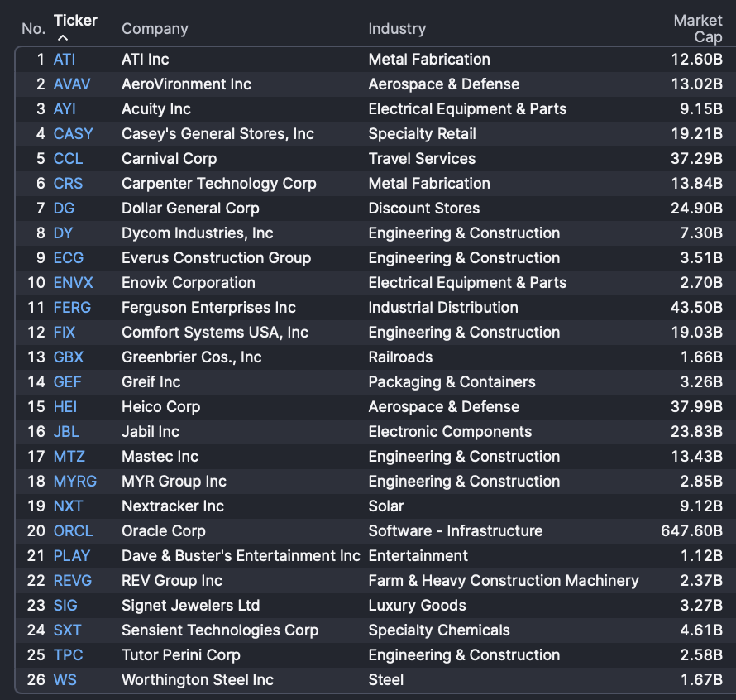Open the JBL ticker link
Image resolution: width=736 pixels, height=700 pixels.
(x=66, y=432)
